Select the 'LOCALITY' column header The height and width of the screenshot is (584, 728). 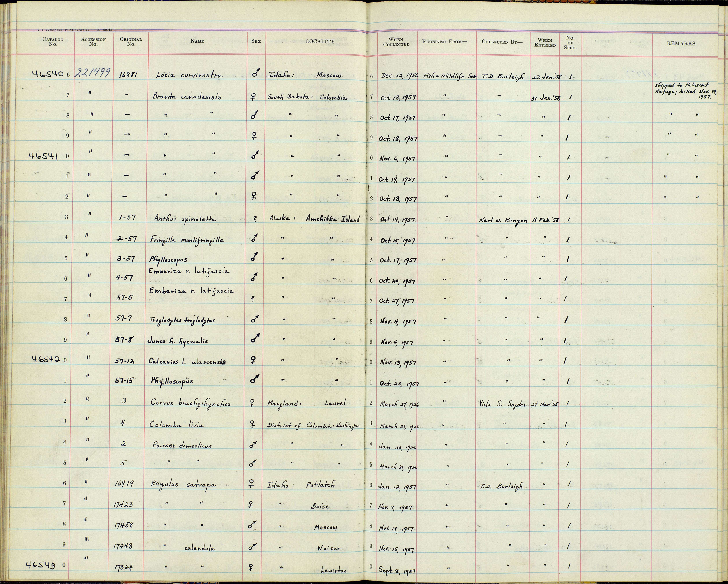coord(320,42)
